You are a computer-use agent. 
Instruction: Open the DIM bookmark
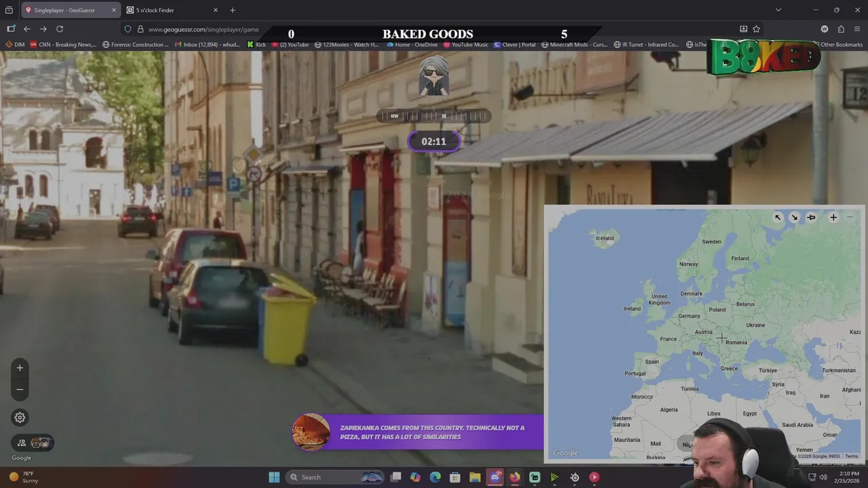(x=15, y=45)
